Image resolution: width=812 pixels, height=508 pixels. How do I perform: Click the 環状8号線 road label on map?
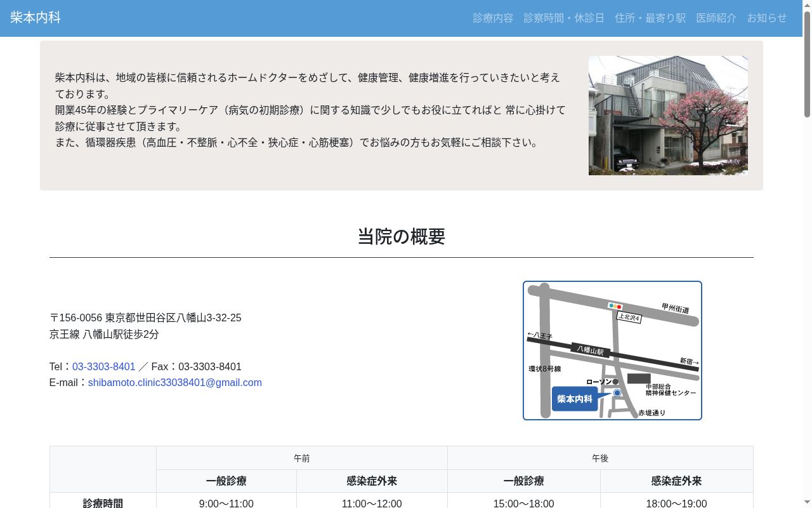pos(545,368)
